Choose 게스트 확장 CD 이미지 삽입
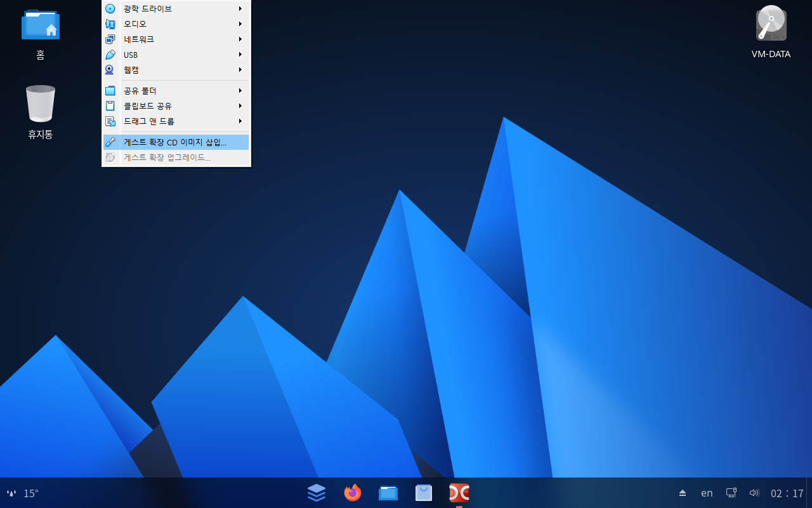The height and width of the screenshot is (508, 812). [x=176, y=142]
